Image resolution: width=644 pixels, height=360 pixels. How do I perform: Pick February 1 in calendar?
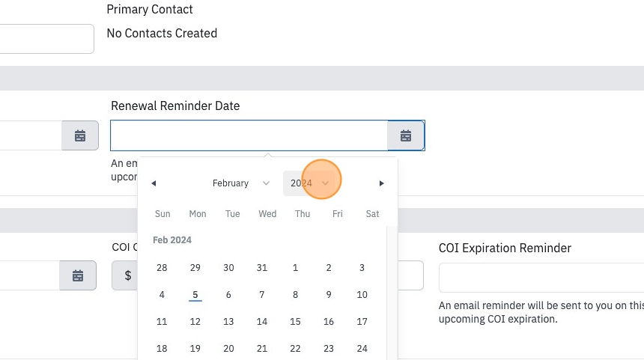pos(295,268)
